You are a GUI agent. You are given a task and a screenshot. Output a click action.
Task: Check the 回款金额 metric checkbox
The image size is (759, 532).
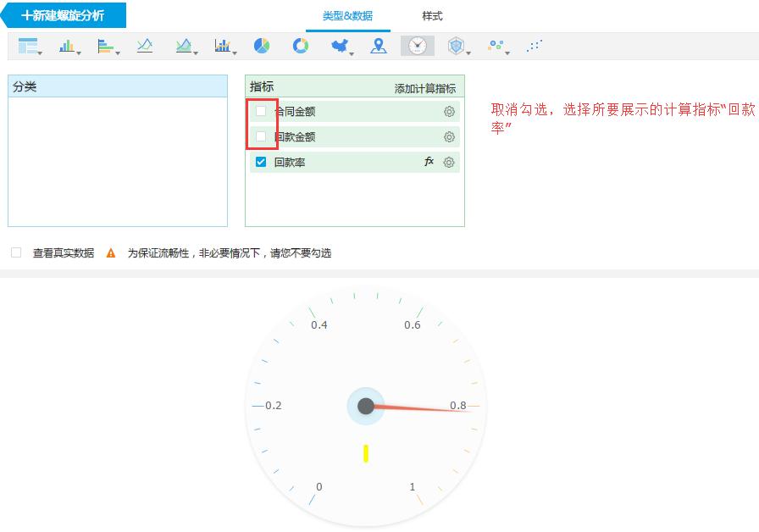tap(263, 136)
